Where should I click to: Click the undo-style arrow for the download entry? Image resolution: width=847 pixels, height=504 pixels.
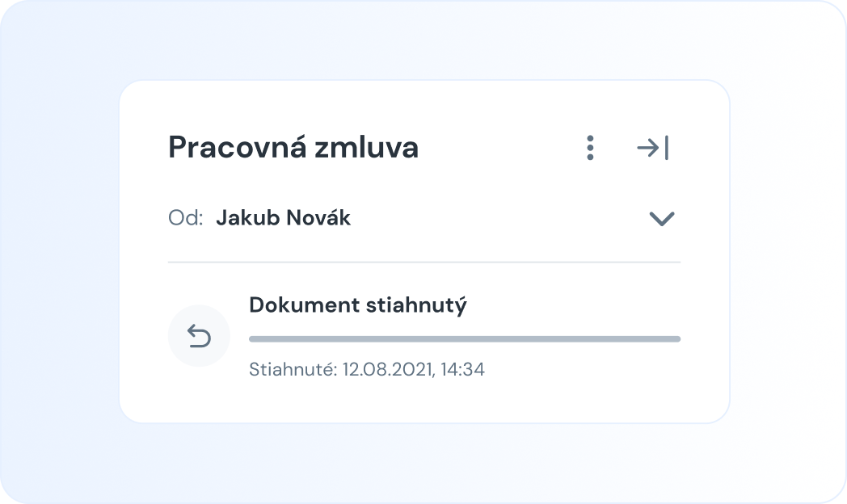[199, 335]
